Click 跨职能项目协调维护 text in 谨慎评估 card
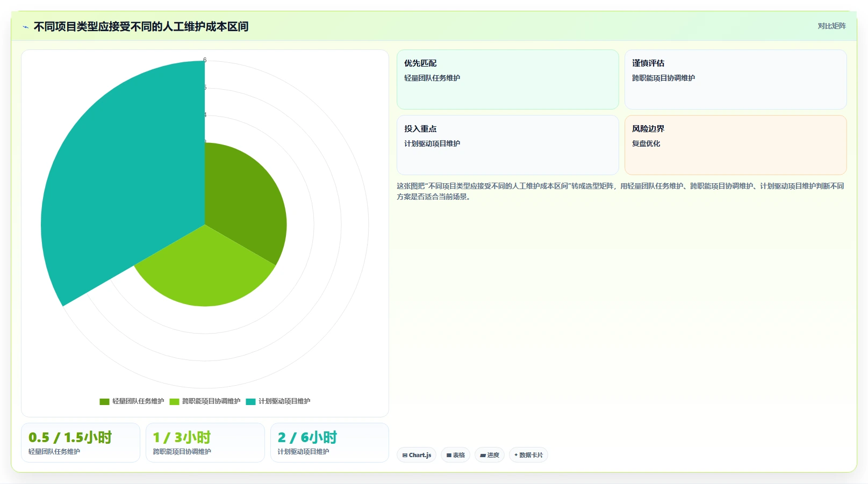The height and width of the screenshot is (484, 868). 663,78
